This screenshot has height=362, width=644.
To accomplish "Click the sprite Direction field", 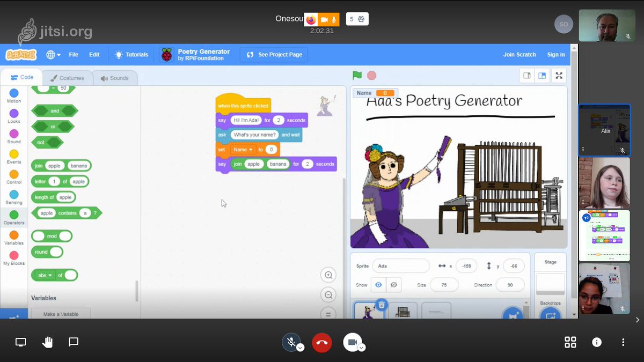I will click(x=510, y=285).
